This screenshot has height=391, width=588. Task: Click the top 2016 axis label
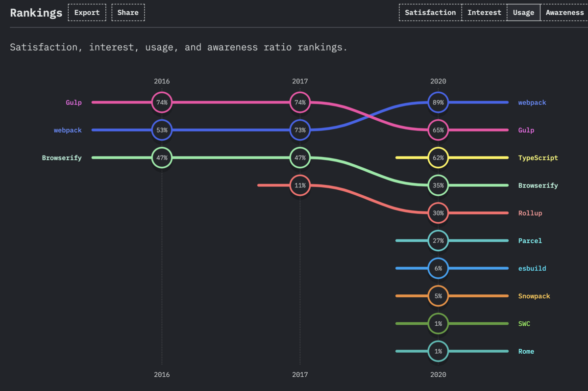(162, 81)
